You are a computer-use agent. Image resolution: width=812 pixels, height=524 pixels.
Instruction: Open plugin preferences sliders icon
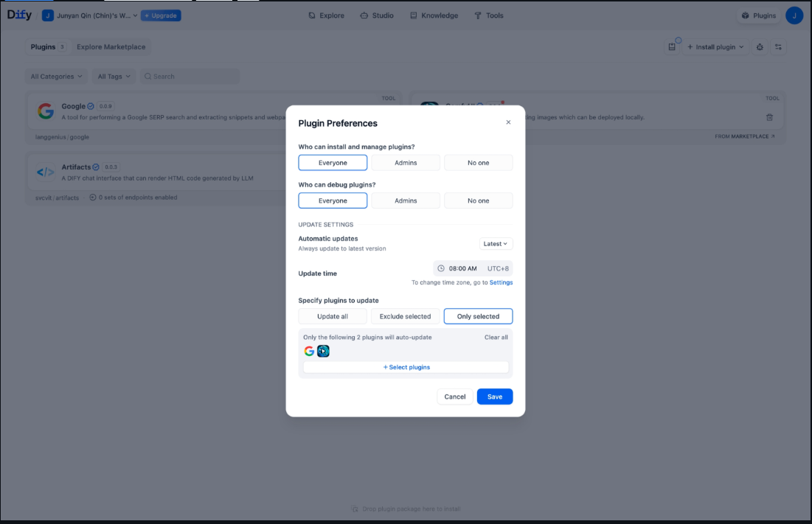pos(778,47)
